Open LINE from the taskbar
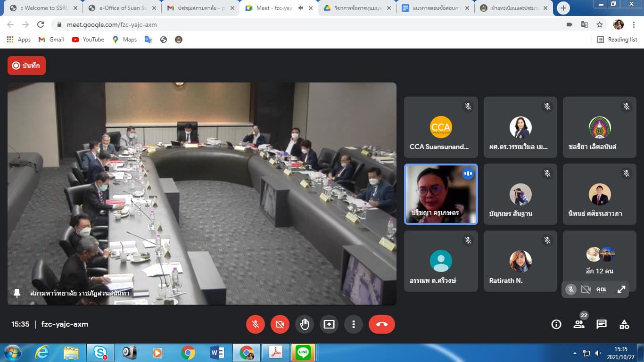Screen dimensions: 644x362 pos(303,353)
